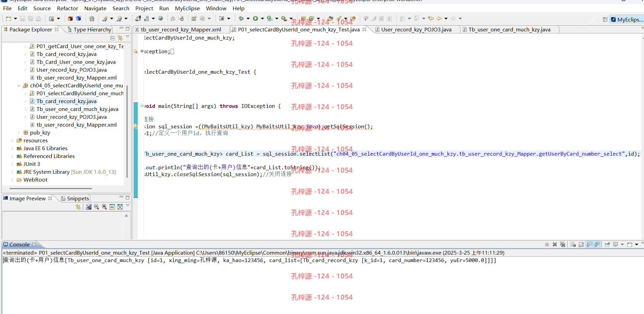Run the program with green Run icon
This screenshot has width=644, height=314.
click(x=255, y=18)
